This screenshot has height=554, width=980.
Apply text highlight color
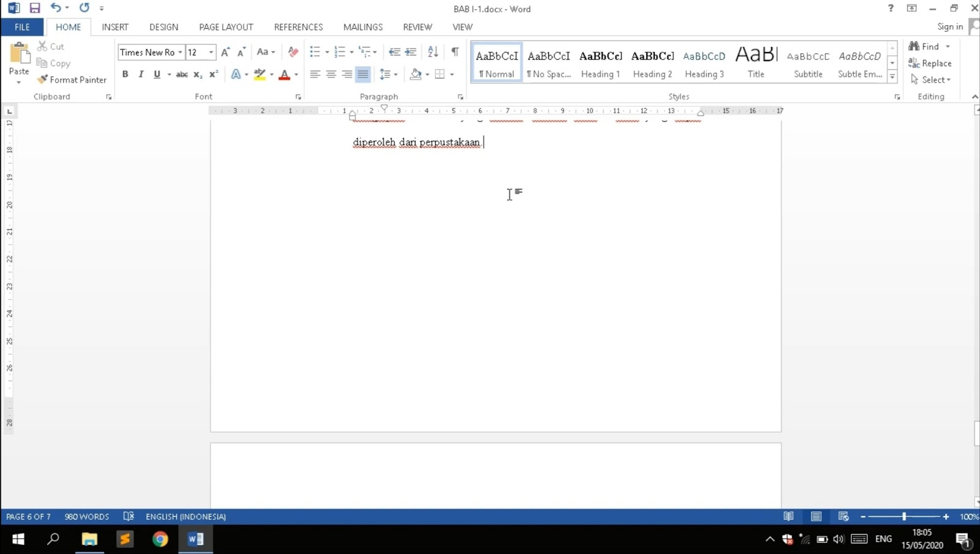pos(260,74)
